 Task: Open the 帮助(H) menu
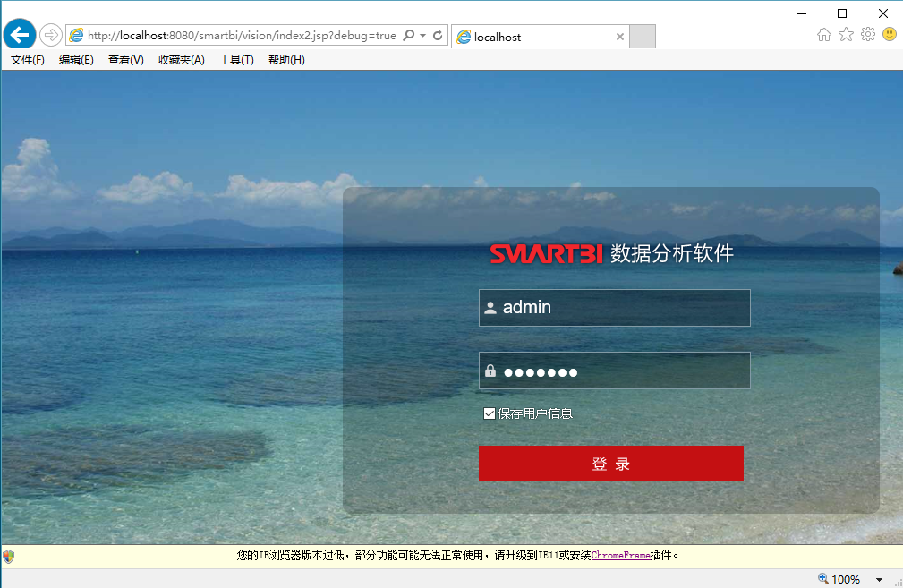tap(286, 60)
